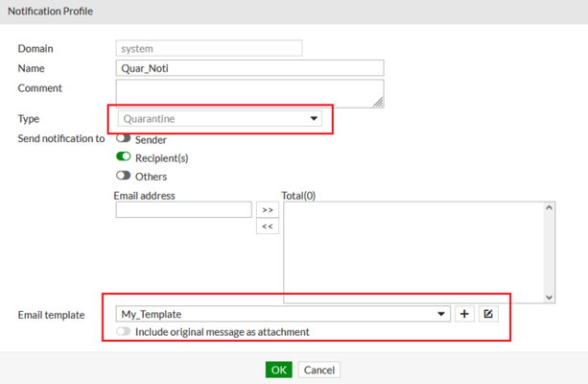Click the scroll up arrow of Total list
The height and width of the screenshot is (384, 588).
[549, 207]
